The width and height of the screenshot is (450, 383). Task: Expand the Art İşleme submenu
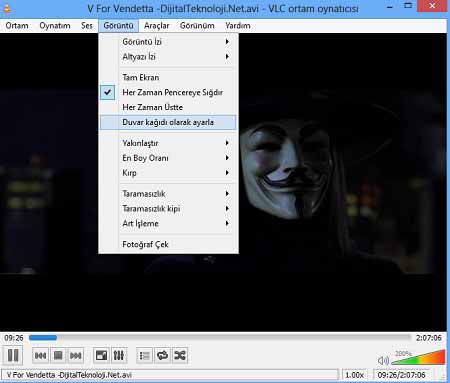pos(168,223)
